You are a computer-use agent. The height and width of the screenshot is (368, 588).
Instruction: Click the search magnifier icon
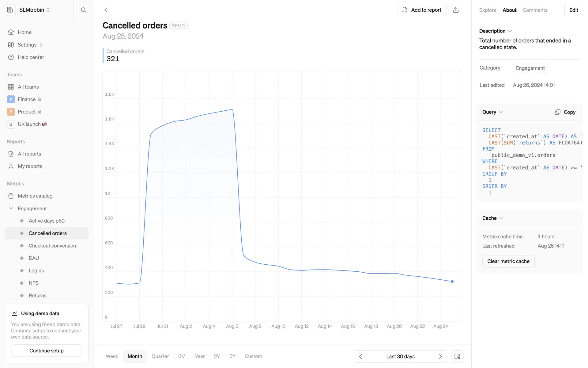pyautogui.click(x=84, y=10)
